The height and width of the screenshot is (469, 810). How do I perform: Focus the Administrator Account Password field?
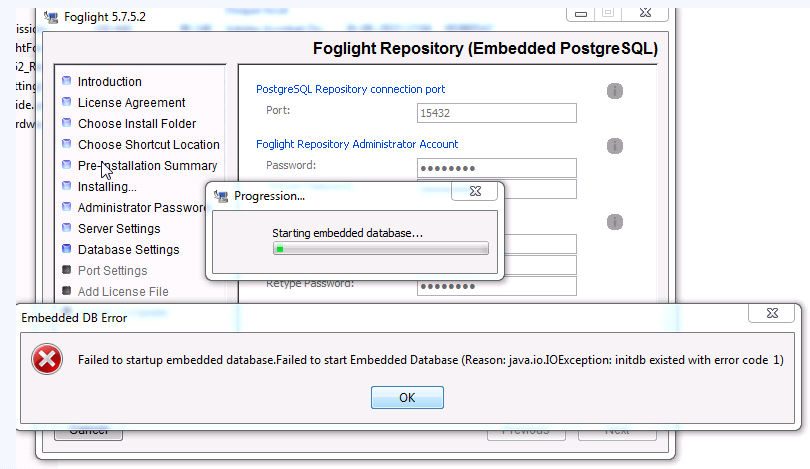[497, 167]
